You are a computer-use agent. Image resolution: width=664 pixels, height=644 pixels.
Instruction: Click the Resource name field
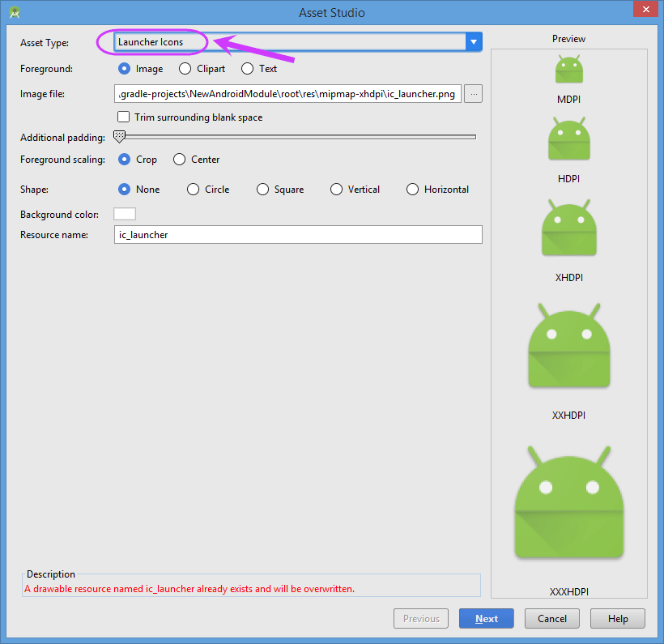tap(298, 234)
